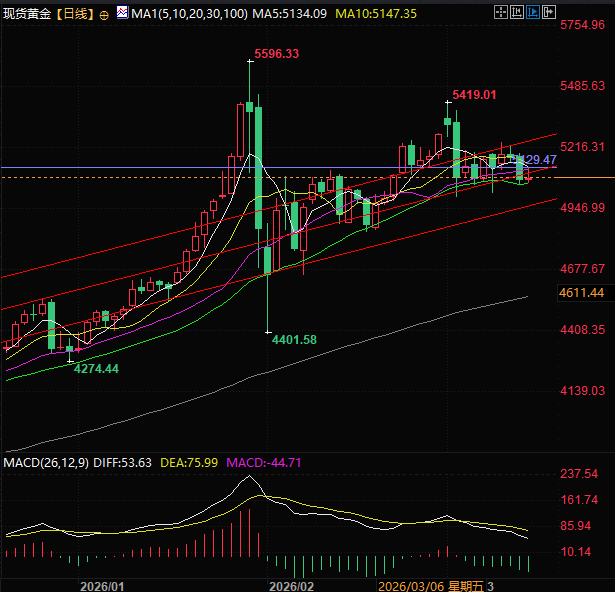Click the 5216.31 price axis label
615x592 pixels.
(x=582, y=147)
